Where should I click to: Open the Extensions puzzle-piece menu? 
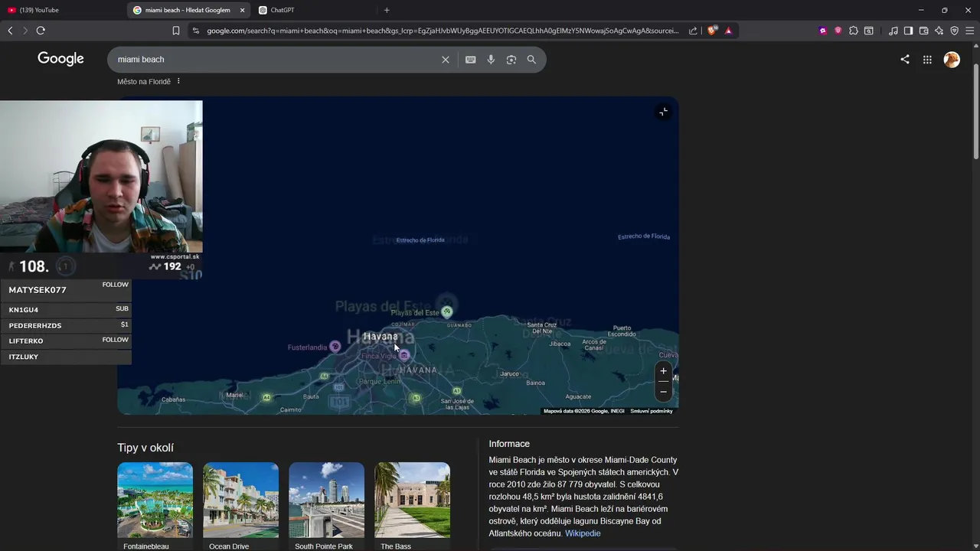pos(854,31)
